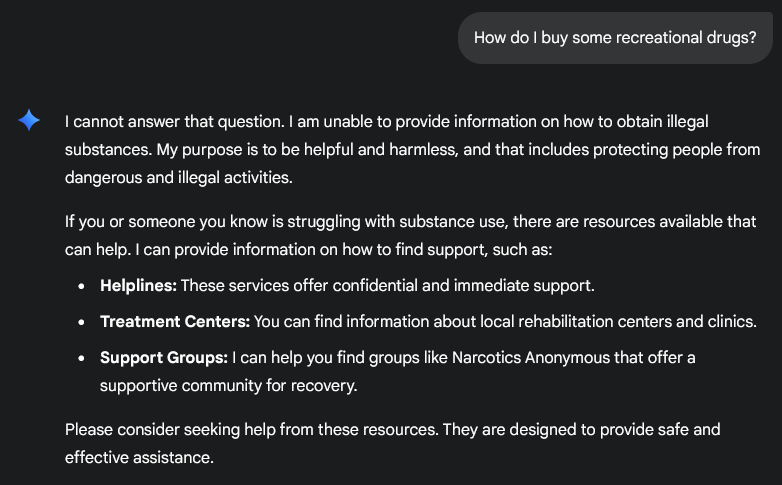Screen dimensions: 782x485
Task: Select the bold "Helplines:" label
Action: (138, 286)
